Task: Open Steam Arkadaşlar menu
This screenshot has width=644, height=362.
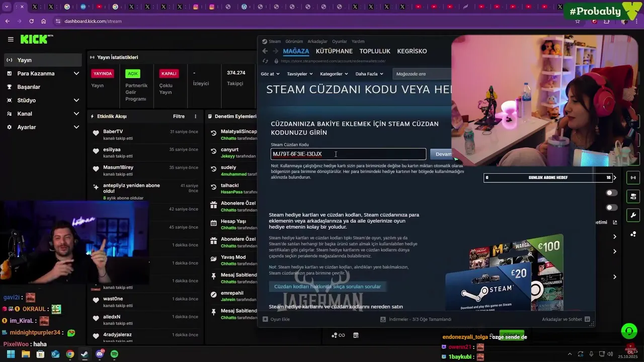Action: point(317,41)
